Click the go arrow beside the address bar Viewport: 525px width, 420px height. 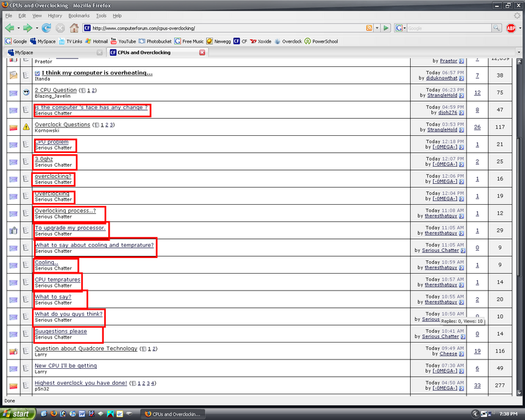coord(387,28)
